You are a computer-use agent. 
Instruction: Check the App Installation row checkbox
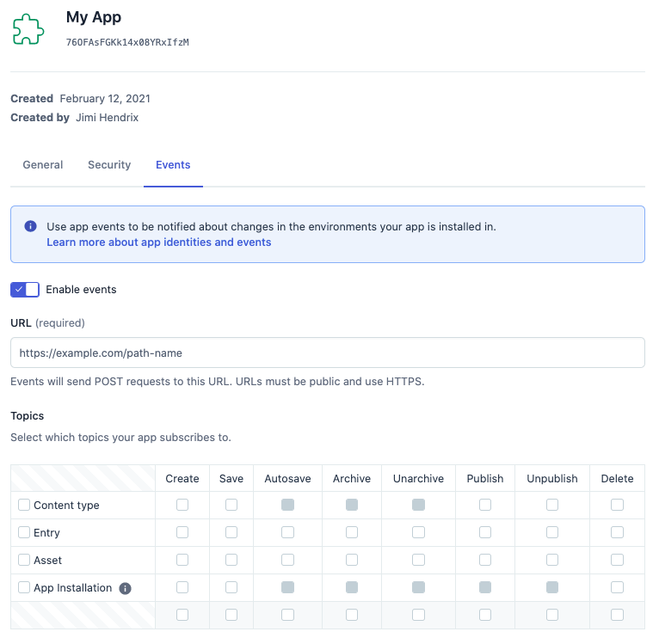point(24,588)
